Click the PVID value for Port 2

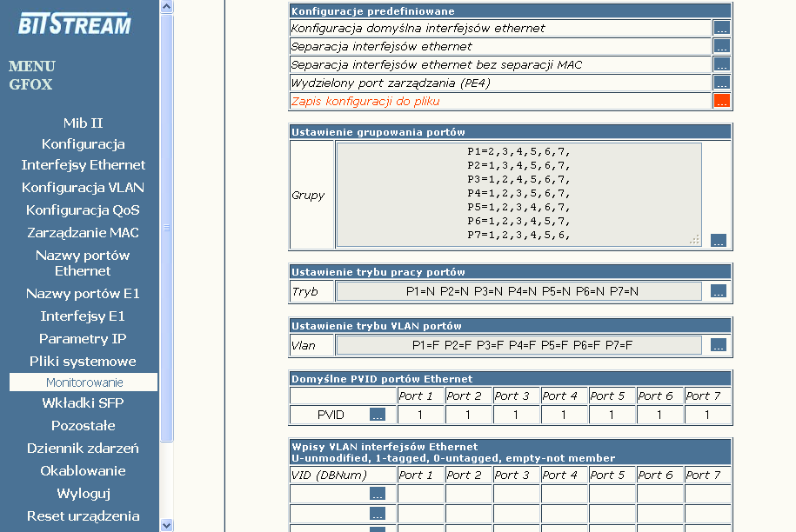(x=468, y=415)
